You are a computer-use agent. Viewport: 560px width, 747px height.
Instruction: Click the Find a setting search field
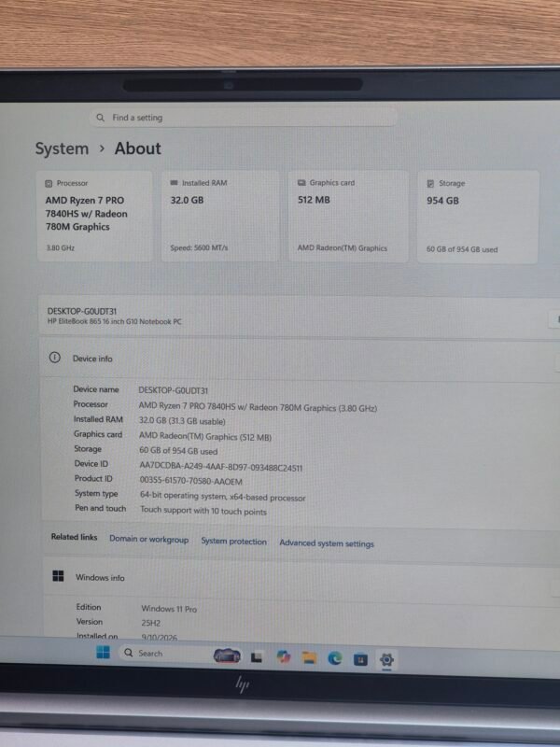(243, 118)
